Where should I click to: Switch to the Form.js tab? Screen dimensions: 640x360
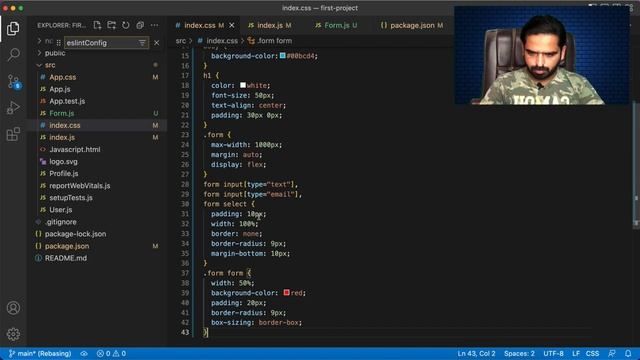(x=336, y=25)
